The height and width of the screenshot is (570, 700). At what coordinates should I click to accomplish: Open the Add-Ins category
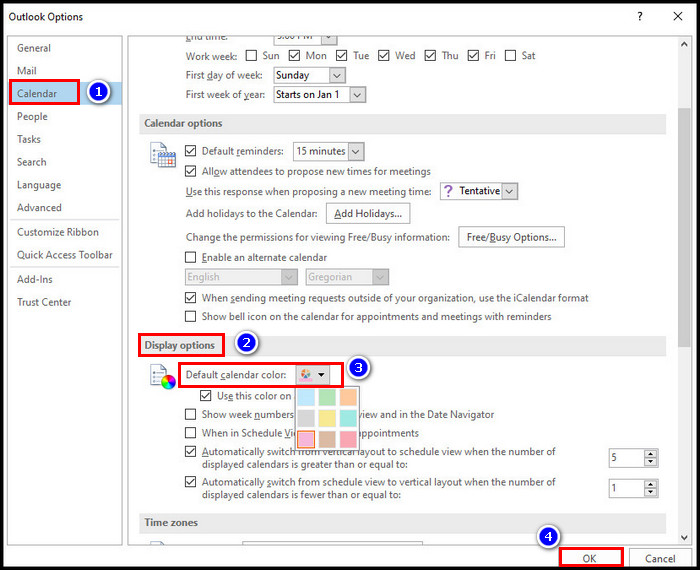pos(35,279)
